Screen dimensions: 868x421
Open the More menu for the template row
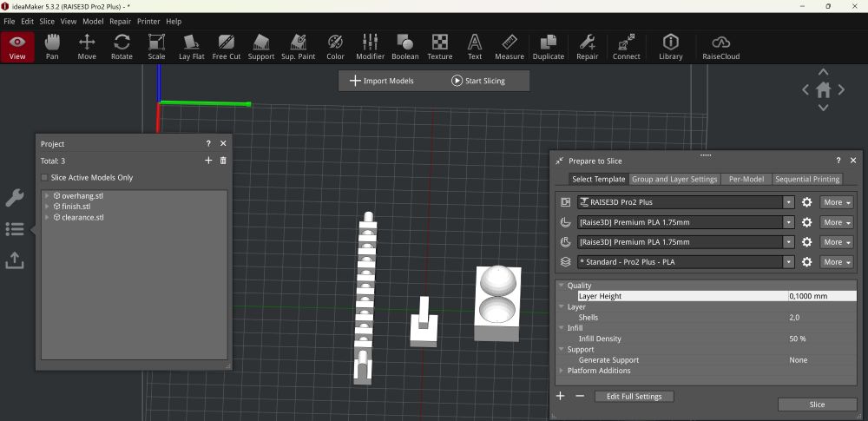[837, 262]
